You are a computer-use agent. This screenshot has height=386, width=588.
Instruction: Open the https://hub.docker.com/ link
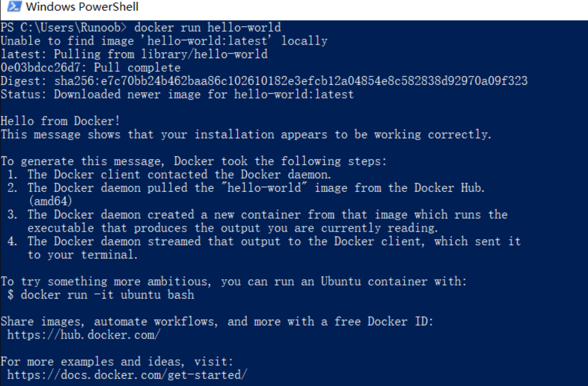coord(84,334)
